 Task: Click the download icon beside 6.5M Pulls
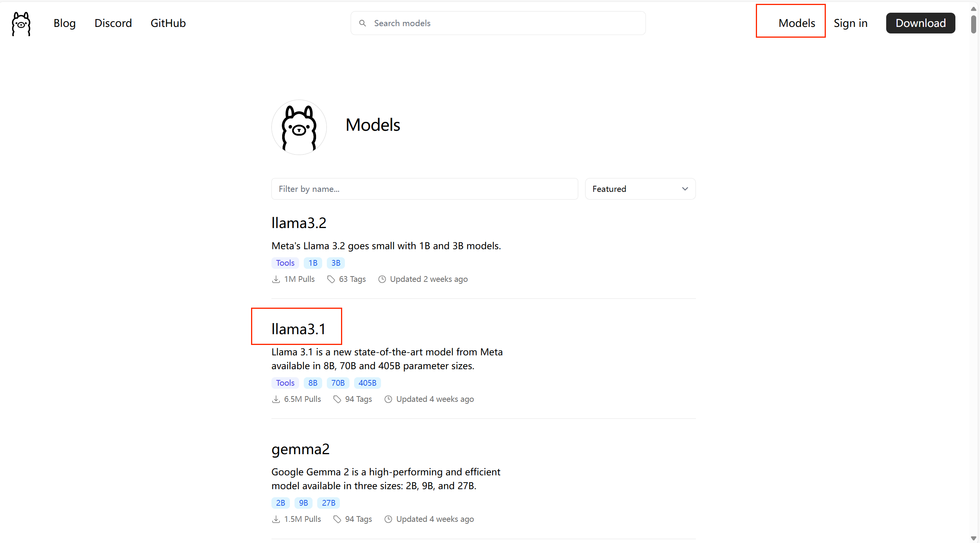pyautogui.click(x=276, y=399)
